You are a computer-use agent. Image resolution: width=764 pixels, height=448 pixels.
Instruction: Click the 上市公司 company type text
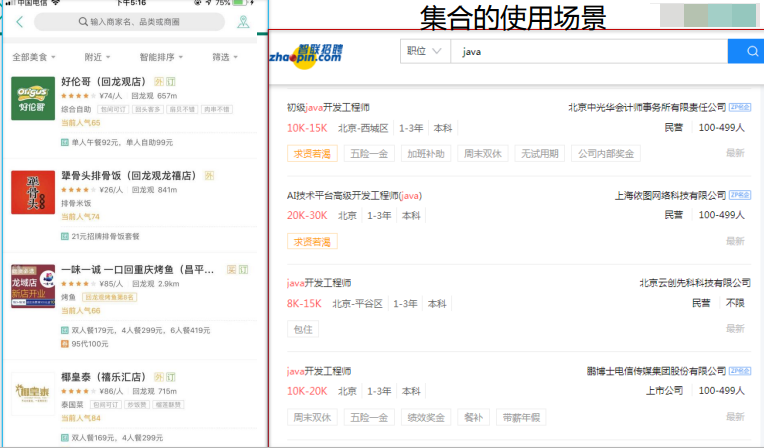coord(664,390)
